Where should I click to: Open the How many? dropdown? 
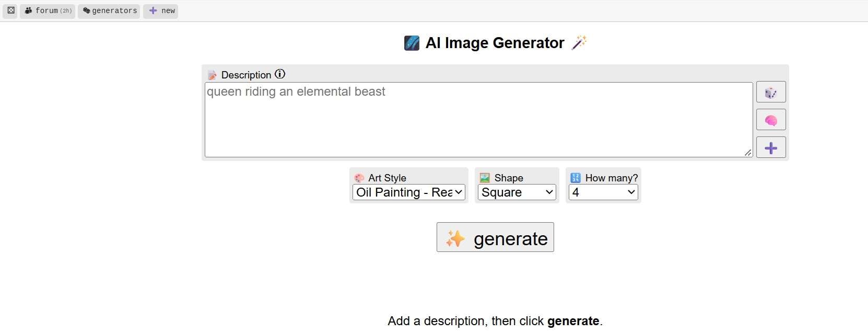[x=603, y=192]
